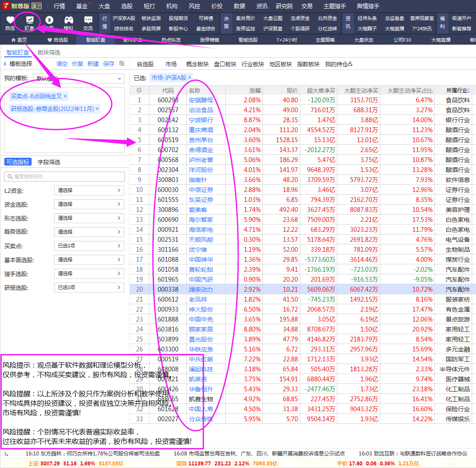This screenshot has height=468, width=476.
Task: Open the 我的模板 dropdown
Action: click(x=79, y=78)
